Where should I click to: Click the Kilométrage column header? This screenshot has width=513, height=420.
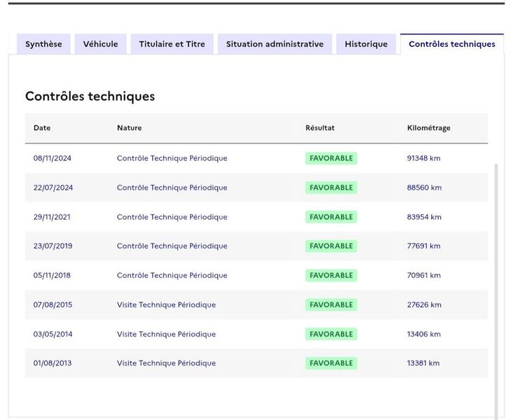(429, 128)
